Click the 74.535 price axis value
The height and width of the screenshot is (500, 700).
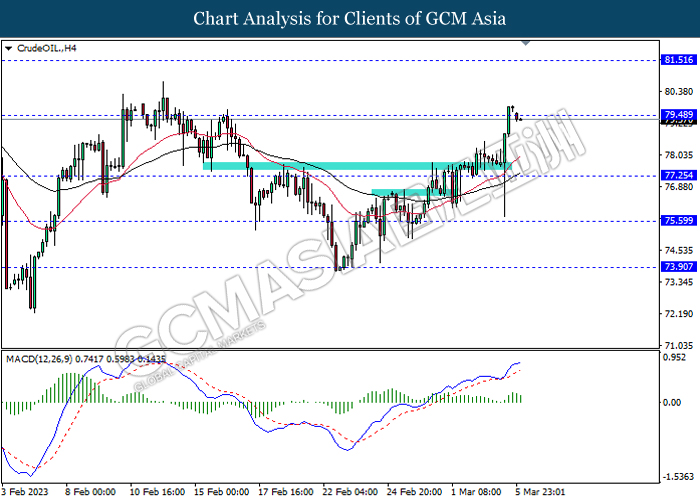[679, 250]
